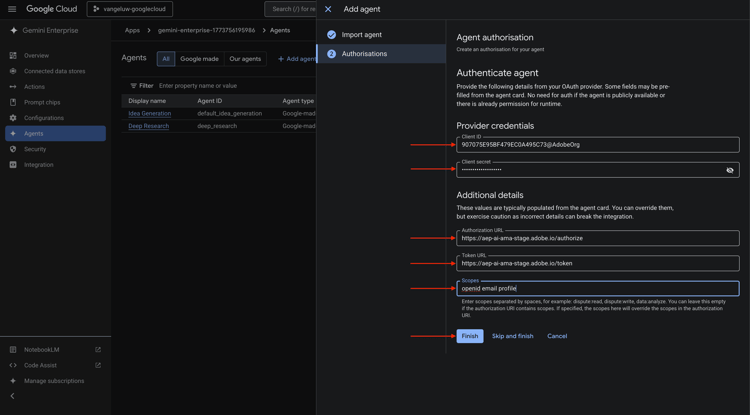
Task: Focus the Client ID field
Action: point(598,145)
